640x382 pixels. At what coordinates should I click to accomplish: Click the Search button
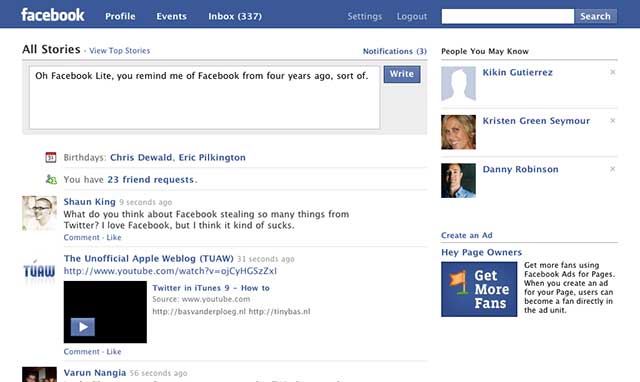coord(596,16)
